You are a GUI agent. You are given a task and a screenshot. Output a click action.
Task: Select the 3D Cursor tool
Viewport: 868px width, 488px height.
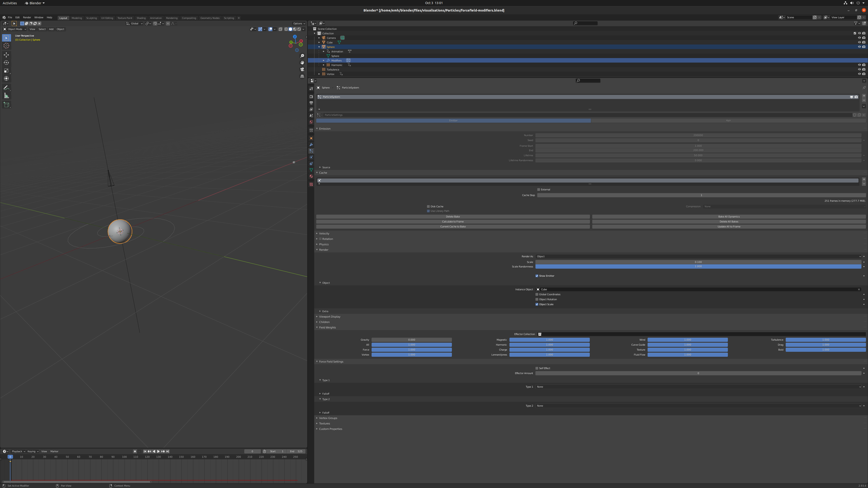pos(6,45)
